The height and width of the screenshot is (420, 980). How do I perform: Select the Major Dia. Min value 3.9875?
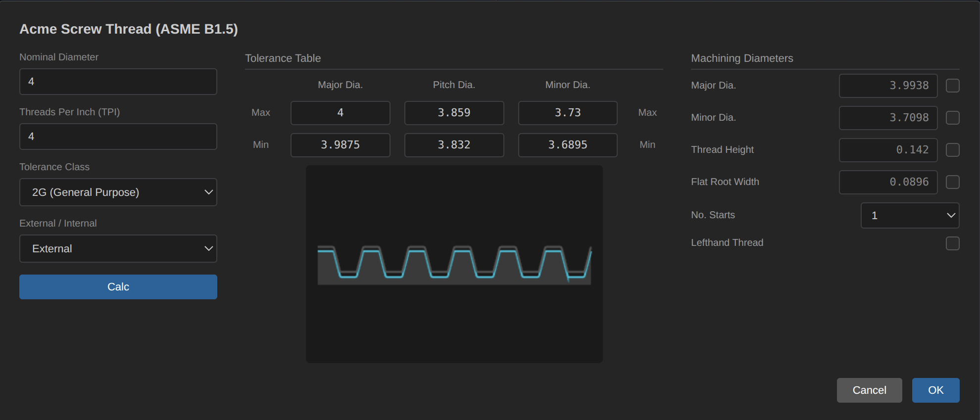click(341, 145)
